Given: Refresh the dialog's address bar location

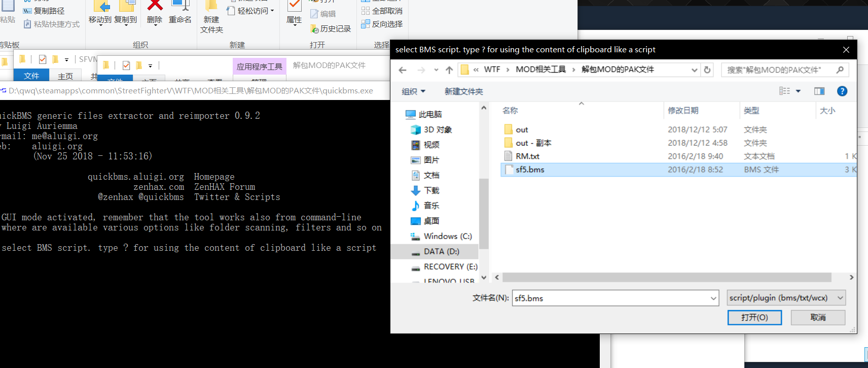Looking at the screenshot, I should [x=707, y=70].
